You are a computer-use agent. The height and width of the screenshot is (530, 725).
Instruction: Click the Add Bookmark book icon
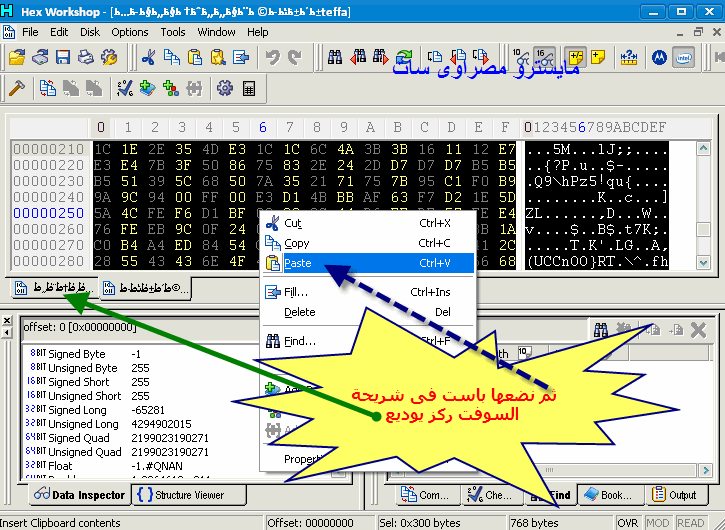click(147, 88)
